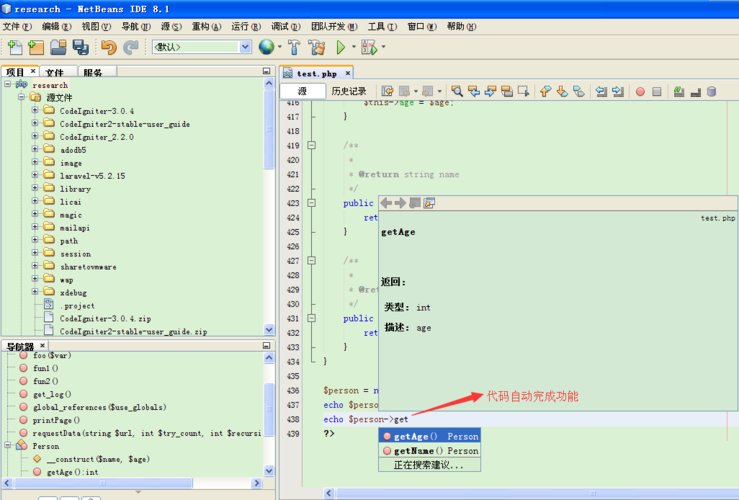Click the Open Project icon
Screen dimensions: 739x500
(58, 47)
